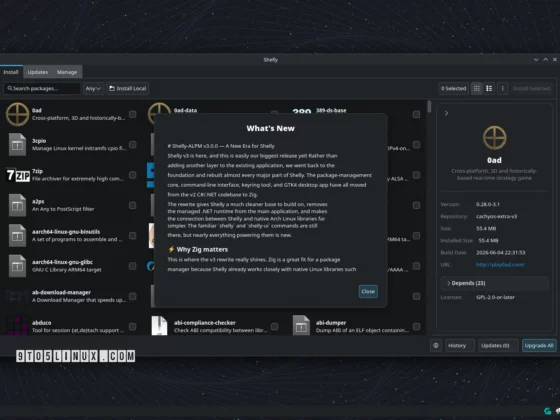Viewport: 560px width, 420px height.
Task: Click the Updates (0) button
Action: click(498, 345)
